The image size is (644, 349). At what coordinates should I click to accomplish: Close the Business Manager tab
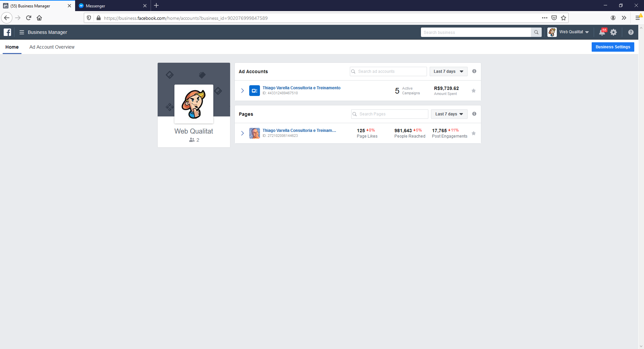coord(69,6)
